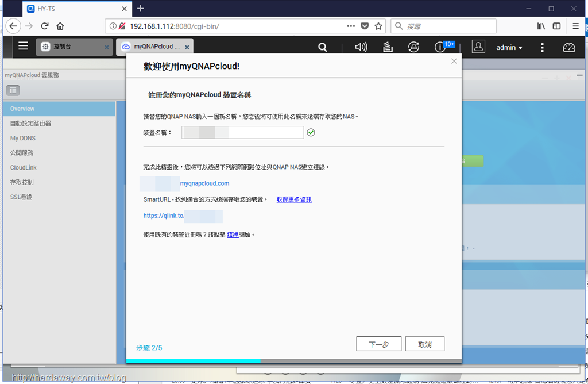Select 公開服務 in the sidebar
This screenshot has width=588, height=384.
point(59,153)
